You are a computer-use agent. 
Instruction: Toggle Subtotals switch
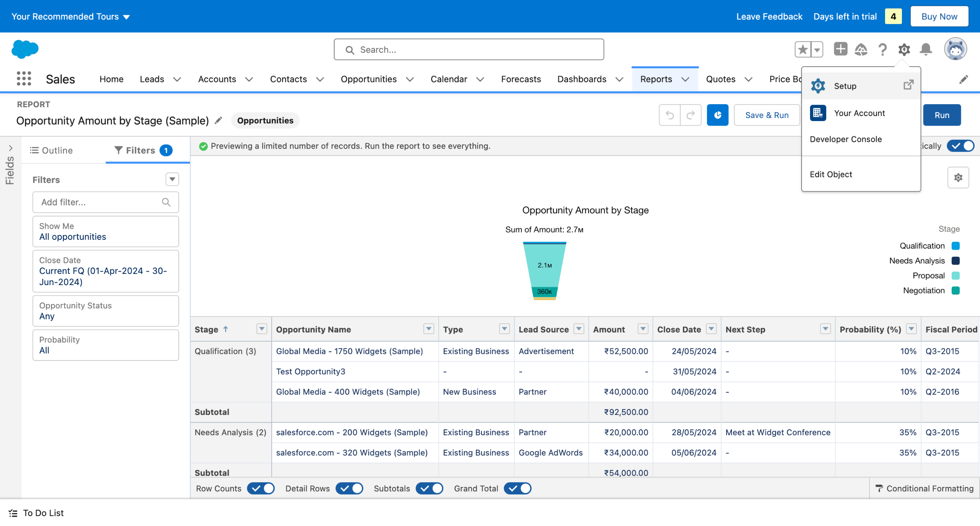pos(430,488)
